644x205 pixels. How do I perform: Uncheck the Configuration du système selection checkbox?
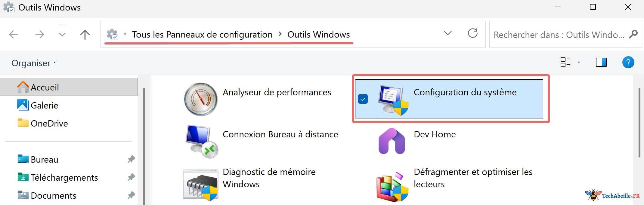click(363, 99)
